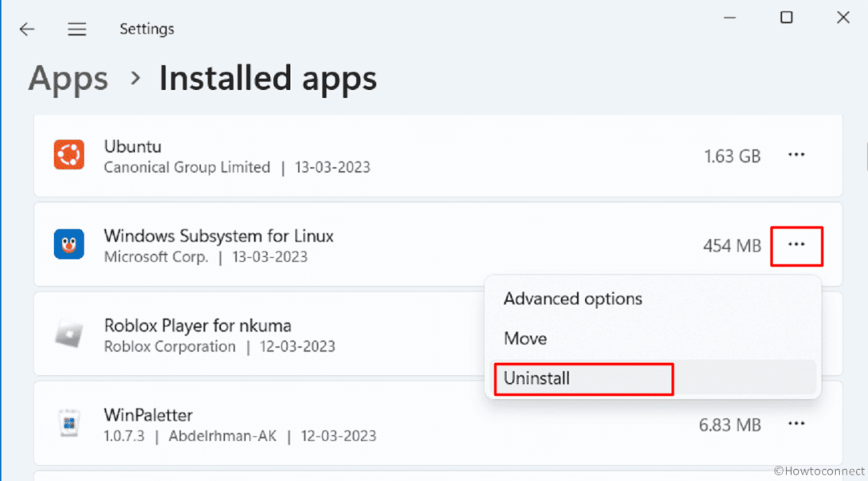868x481 pixels.
Task: Click the back arrow
Action: 27,29
